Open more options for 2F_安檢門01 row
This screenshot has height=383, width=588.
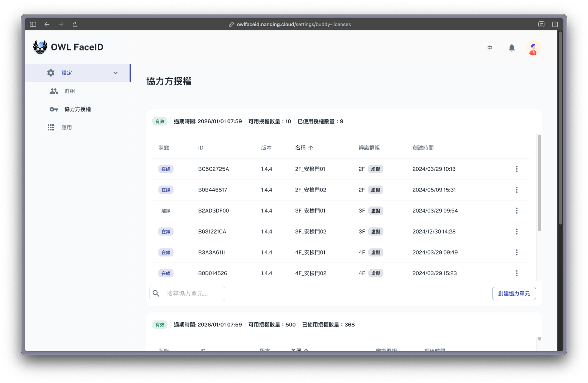pyautogui.click(x=516, y=169)
